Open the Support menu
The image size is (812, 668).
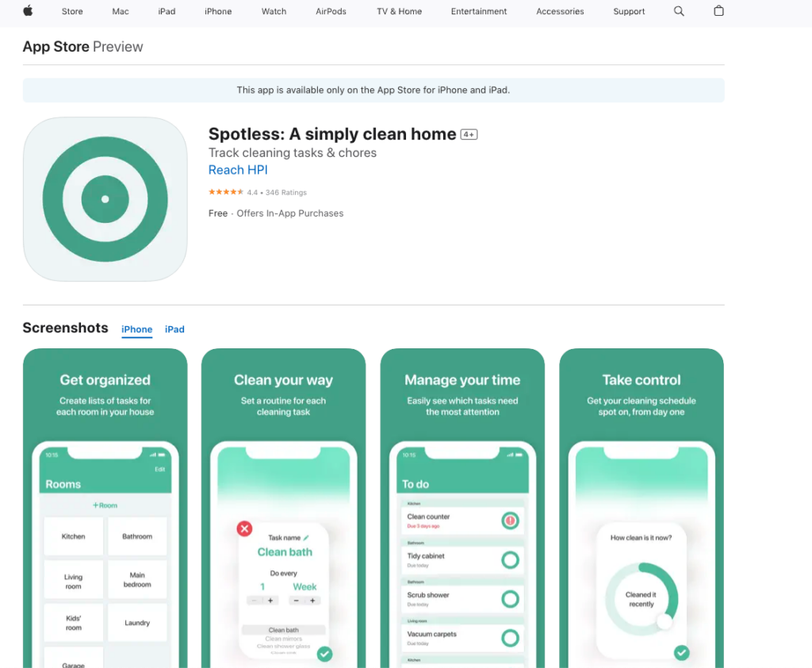coord(629,11)
